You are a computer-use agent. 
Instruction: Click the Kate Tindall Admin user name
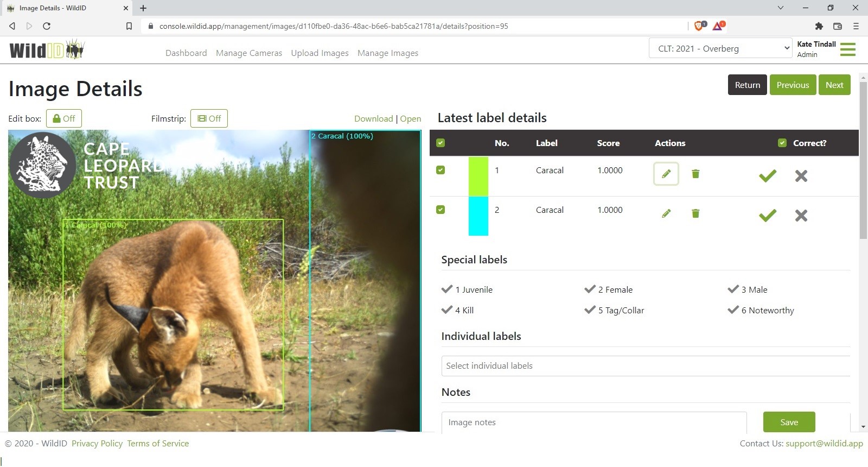(x=816, y=49)
